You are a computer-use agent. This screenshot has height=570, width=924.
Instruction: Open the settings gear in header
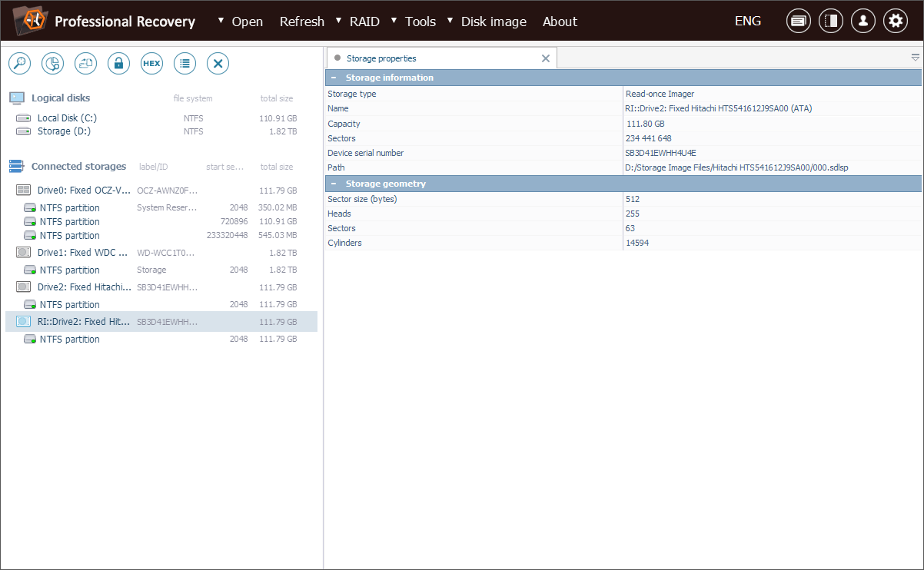[895, 22]
